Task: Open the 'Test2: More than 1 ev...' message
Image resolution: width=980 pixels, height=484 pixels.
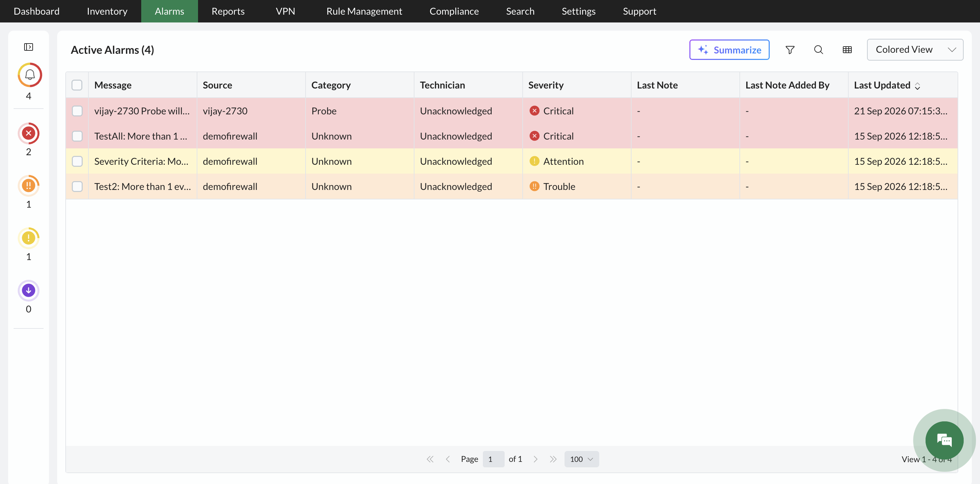Action: click(143, 186)
